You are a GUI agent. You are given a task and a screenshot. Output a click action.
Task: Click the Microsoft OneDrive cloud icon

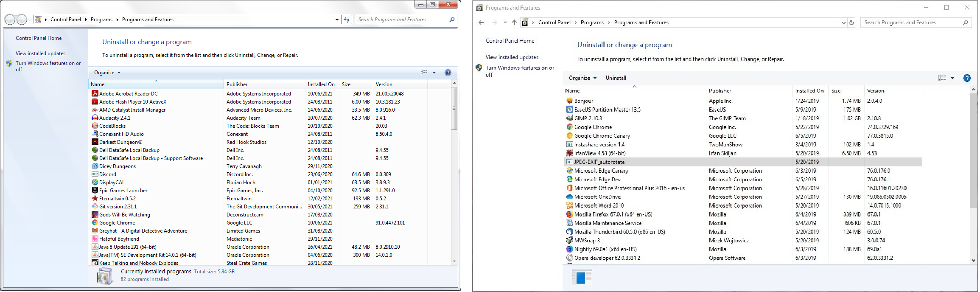(569, 197)
